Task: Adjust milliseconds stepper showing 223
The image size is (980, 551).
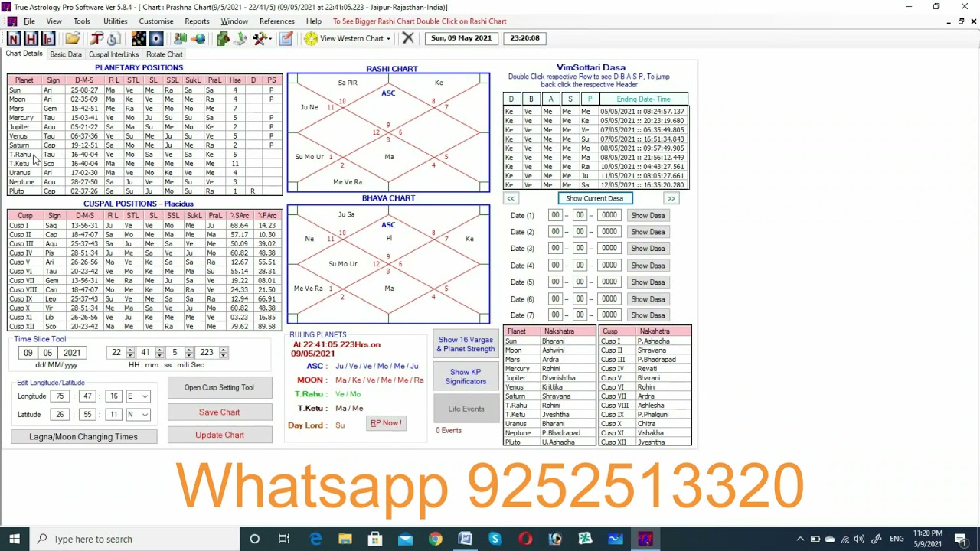Action: (x=223, y=352)
